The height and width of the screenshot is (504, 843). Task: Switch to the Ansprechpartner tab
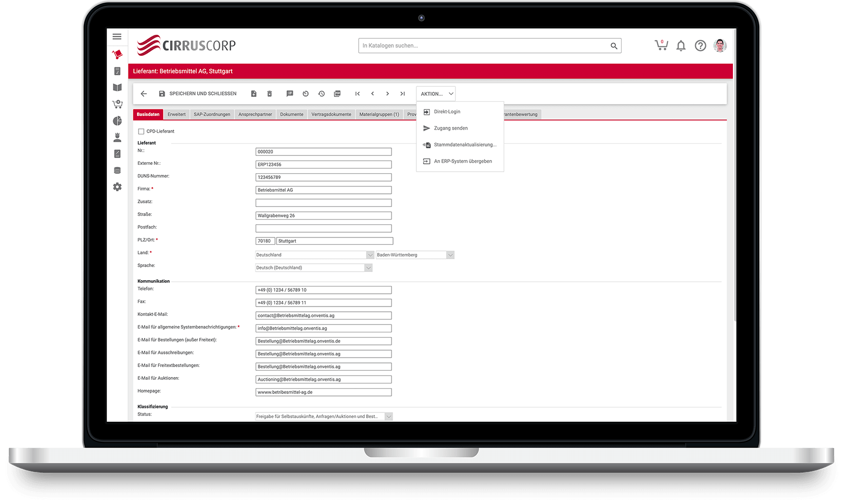point(255,114)
